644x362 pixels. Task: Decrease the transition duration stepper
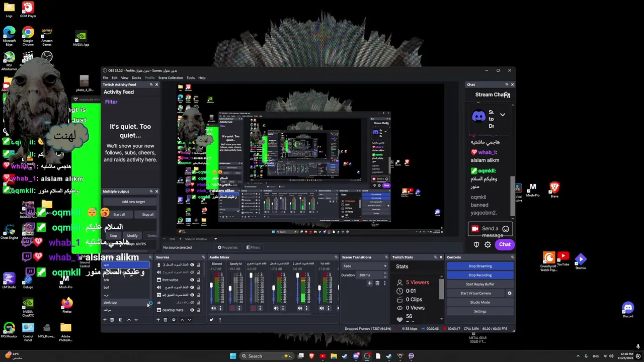385,277
